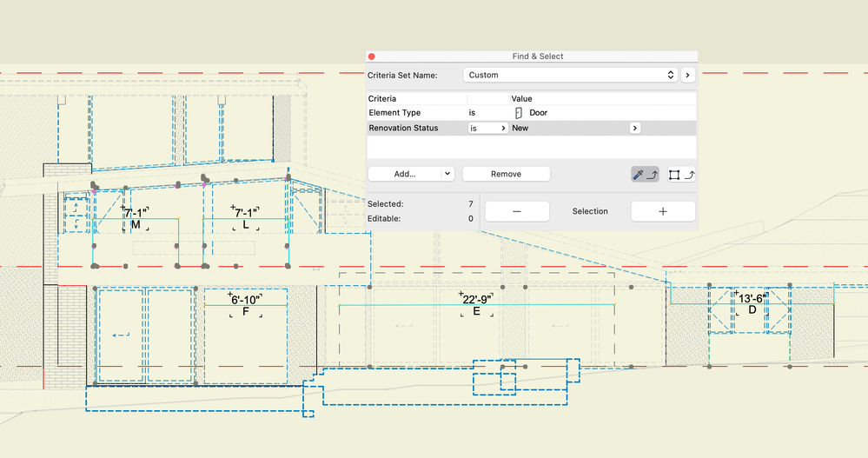Expand the arrow beside Criteria Set Name
868x458 pixels.
688,75
